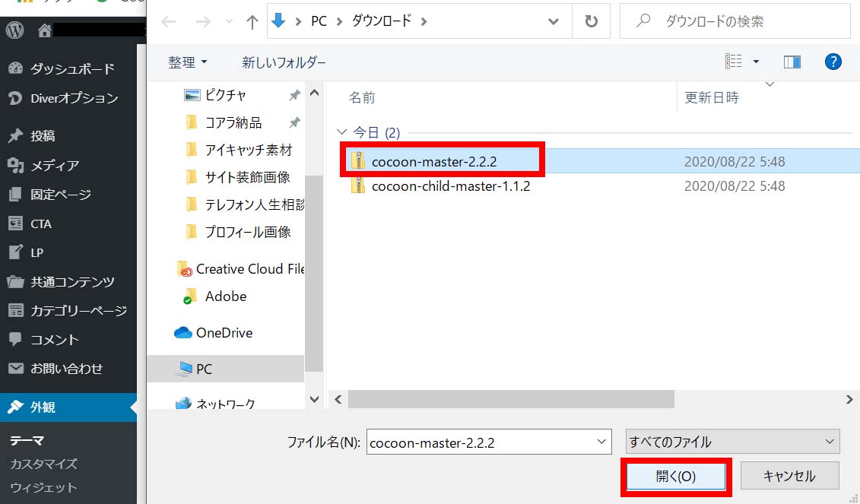Click the horizontal scrollbar of file list

511,399
